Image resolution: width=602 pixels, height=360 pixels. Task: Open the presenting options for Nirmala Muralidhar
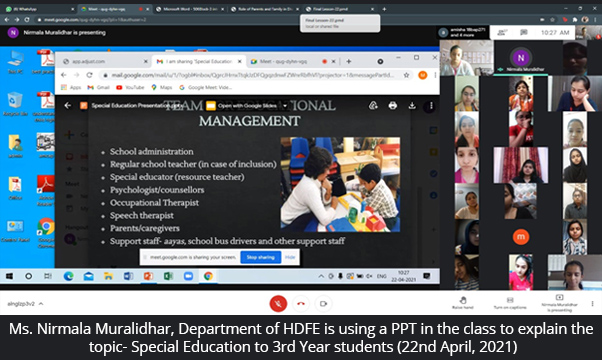click(559, 303)
